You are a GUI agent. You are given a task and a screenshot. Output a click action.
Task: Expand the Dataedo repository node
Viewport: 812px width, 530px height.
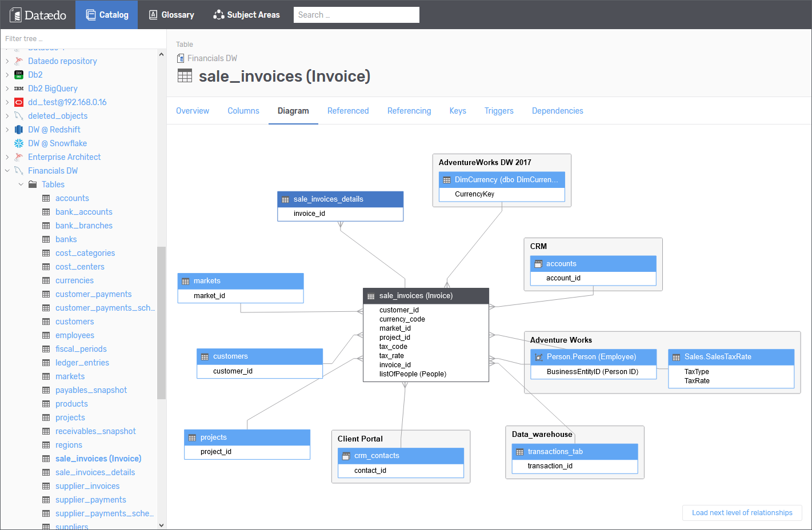pyautogui.click(x=7, y=61)
